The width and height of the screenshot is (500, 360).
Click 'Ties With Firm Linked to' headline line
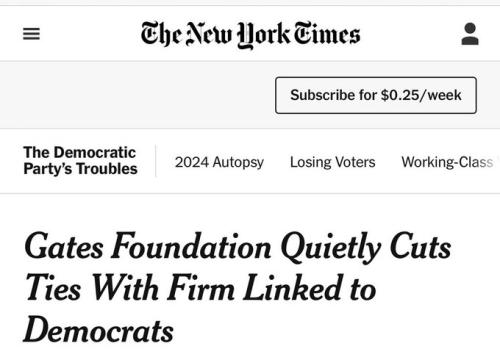click(200, 288)
